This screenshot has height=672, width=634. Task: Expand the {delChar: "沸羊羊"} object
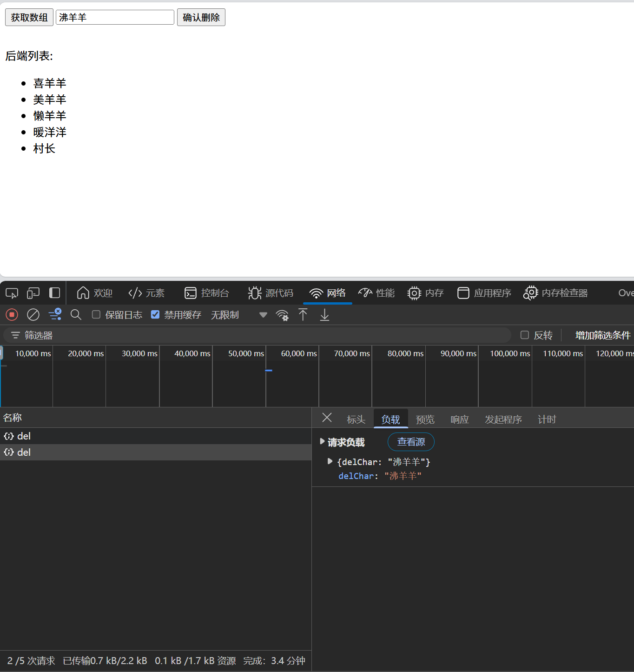tap(330, 461)
